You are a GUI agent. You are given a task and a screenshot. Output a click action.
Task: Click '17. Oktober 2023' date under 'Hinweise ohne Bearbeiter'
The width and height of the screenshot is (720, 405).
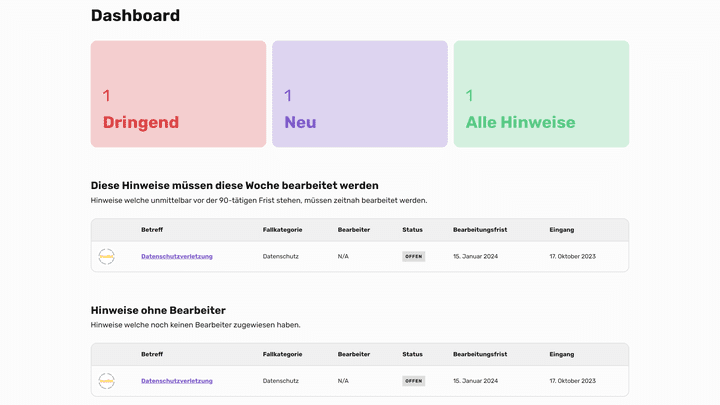[572, 380]
